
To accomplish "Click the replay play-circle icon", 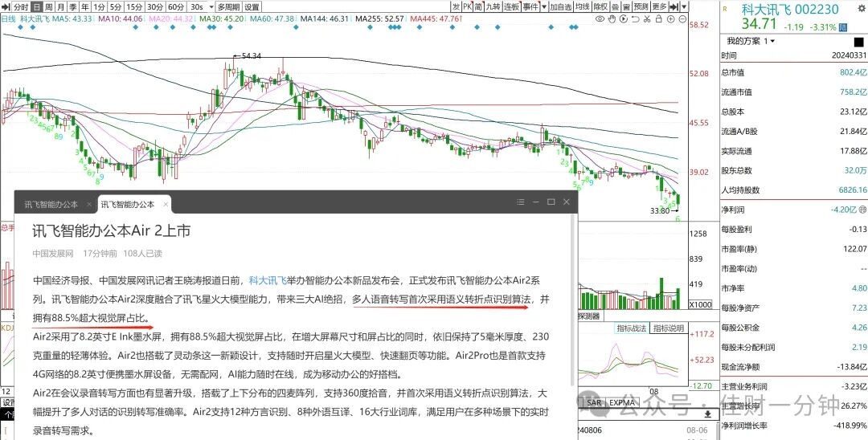I will coord(624,18).
